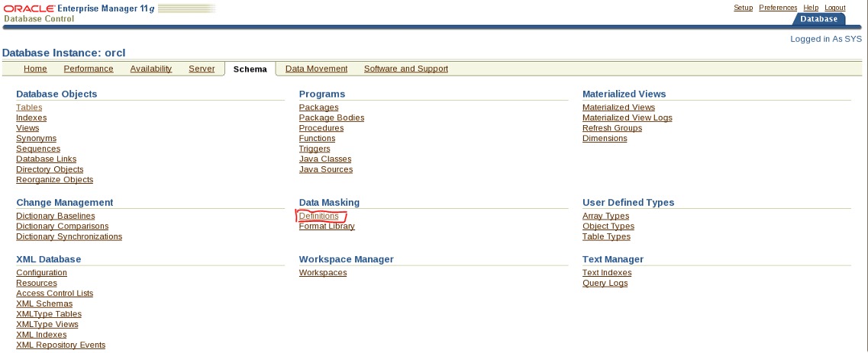This screenshot has height=353, width=868.
Task: Open Access Control Lists
Action: pos(55,294)
